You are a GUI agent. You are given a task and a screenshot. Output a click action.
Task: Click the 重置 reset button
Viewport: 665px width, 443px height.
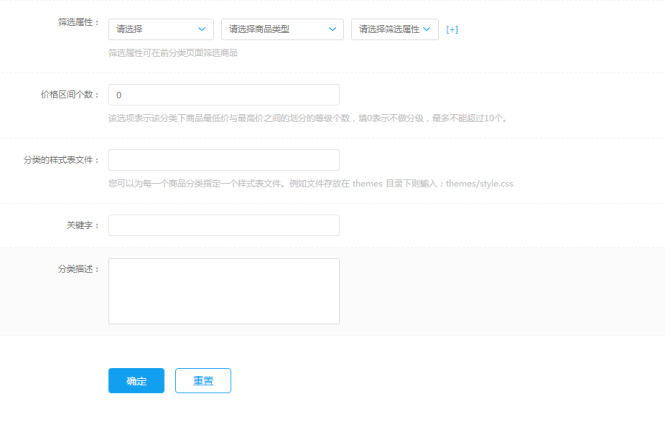(203, 381)
